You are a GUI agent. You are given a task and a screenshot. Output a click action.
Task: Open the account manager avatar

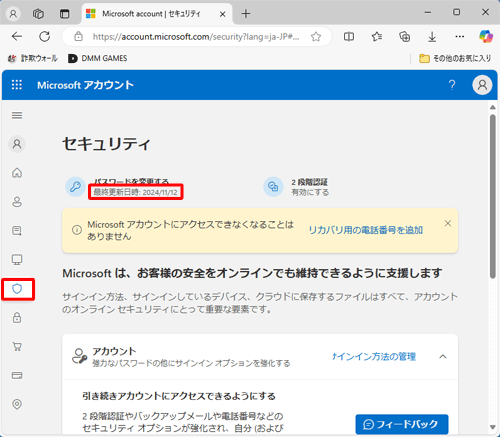(482, 85)
